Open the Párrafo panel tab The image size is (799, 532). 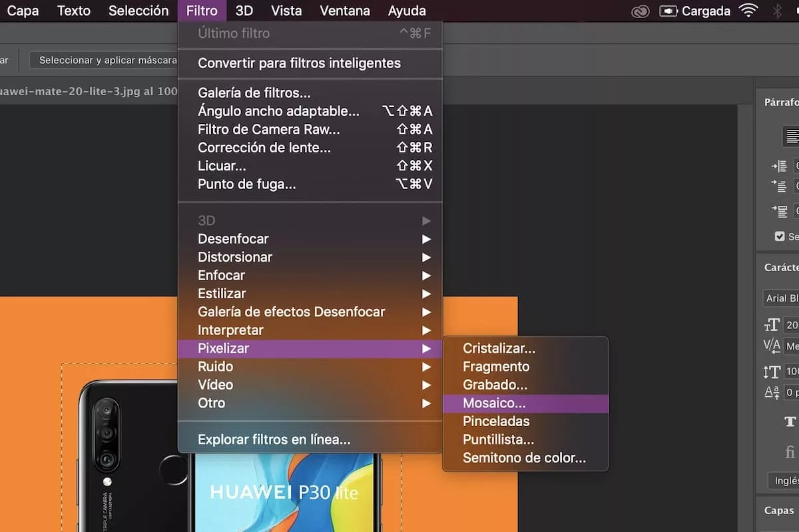(x=782, y=103)
